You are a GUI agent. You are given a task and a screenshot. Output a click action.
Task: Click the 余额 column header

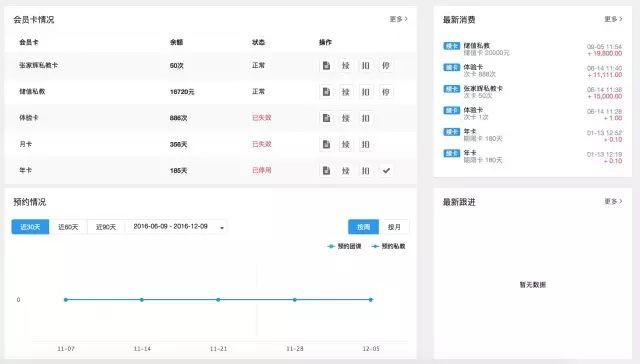[176, 42]
